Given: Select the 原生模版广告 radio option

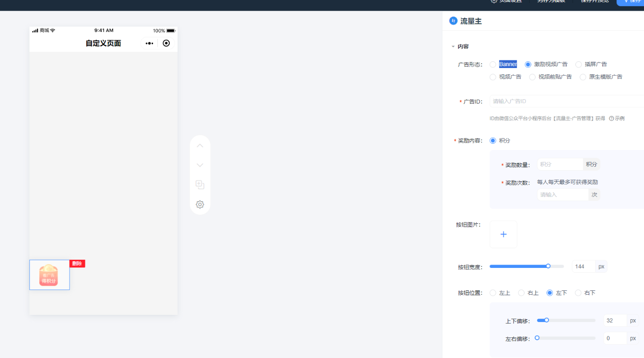Looking at the screenshot, I should pos(583,77).
